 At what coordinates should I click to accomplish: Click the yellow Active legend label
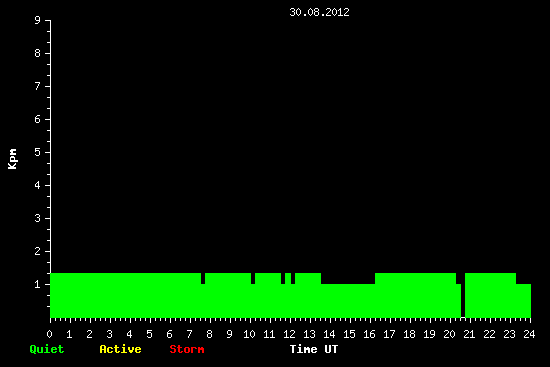click(120, 349)
